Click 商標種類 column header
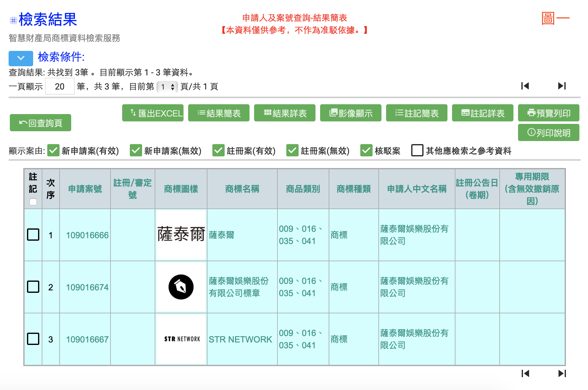 click(354, 189)
